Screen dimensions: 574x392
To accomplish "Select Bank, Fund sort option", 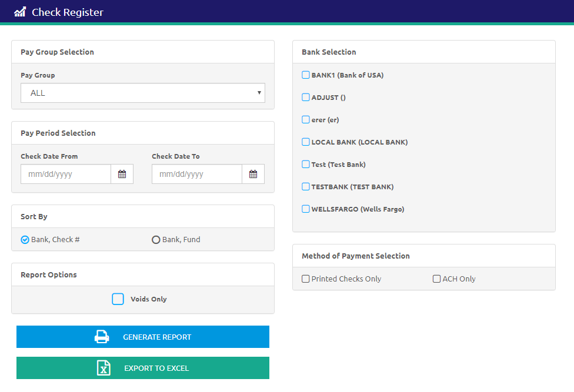I will tap(156, 240).
